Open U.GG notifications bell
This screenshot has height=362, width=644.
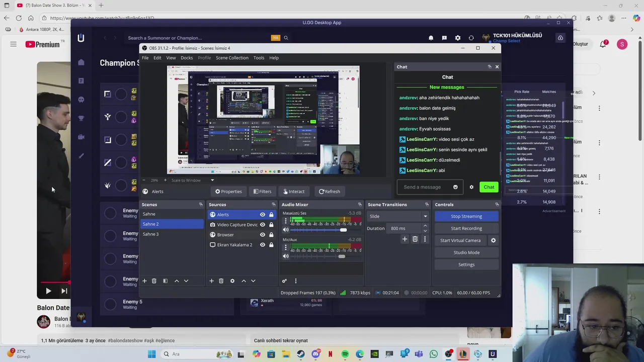[431, 38]
